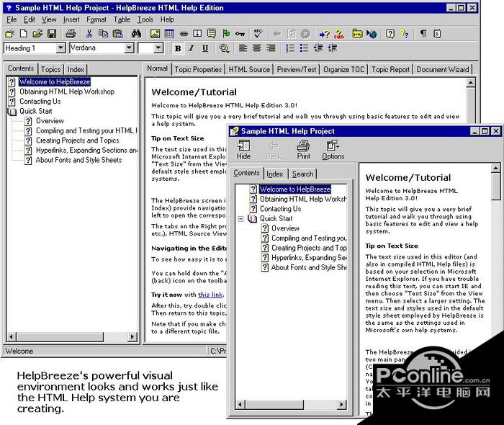Image resolution: width=504 pixels, height=425 pixels.
Task: Switch to the Topics tab in HelpBreeze
Action: coord(51,69)
